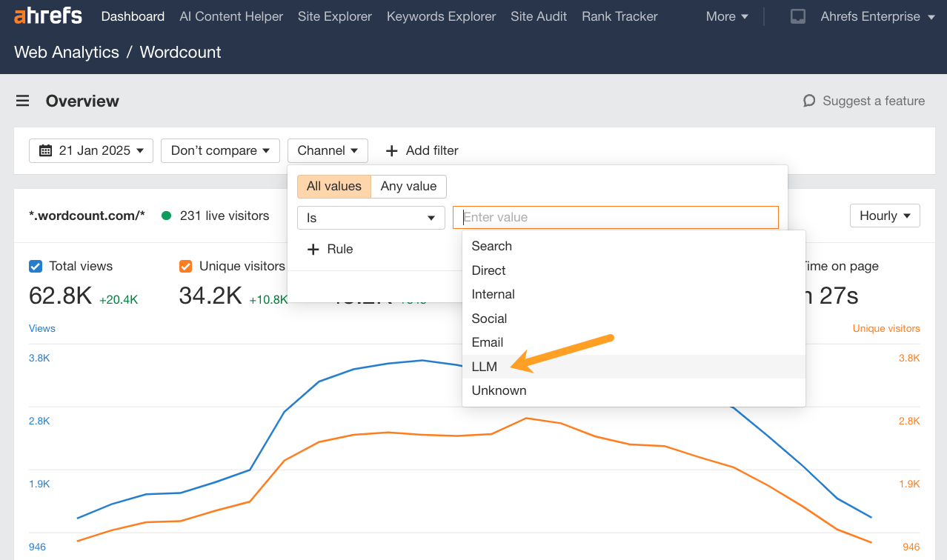Click the green live visitors indicator dot
The image size is (947, 560).
167,216
